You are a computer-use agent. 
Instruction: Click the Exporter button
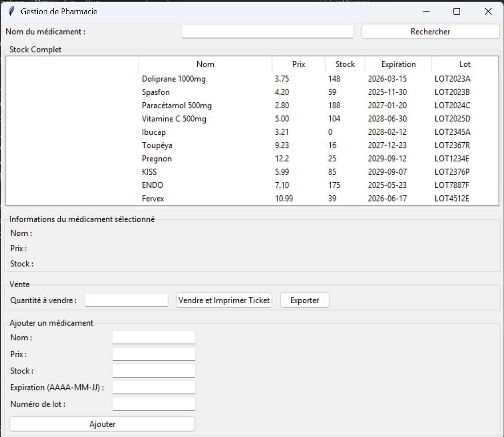point(305,300)
